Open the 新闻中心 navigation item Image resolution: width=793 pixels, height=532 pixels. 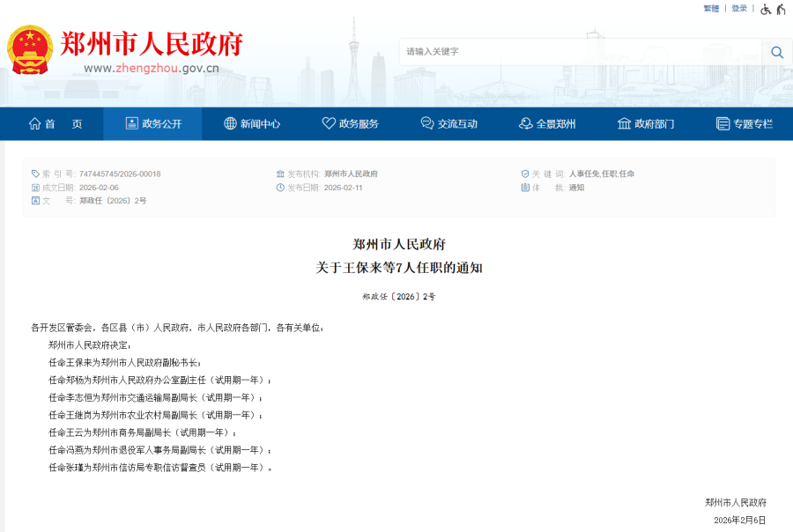251,124
